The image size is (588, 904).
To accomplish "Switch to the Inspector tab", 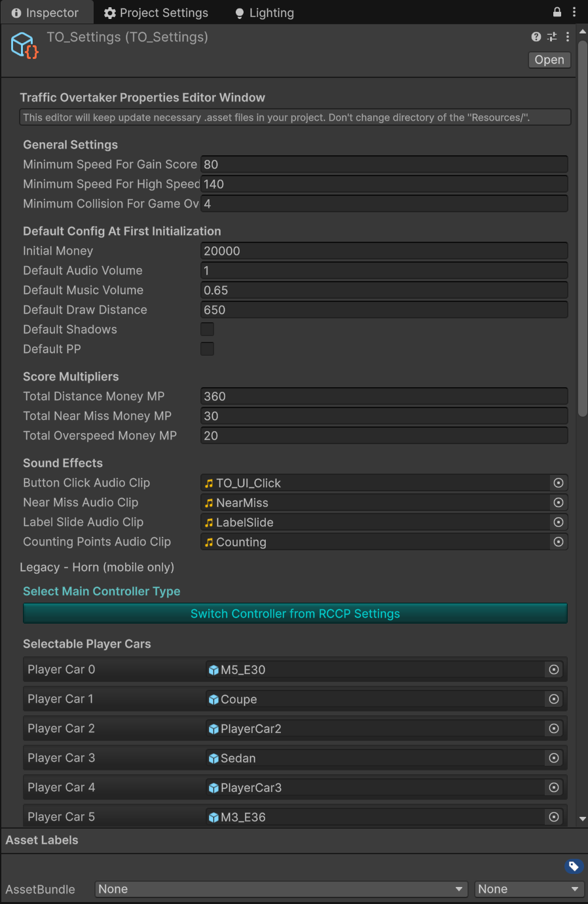I will [45, 12].
